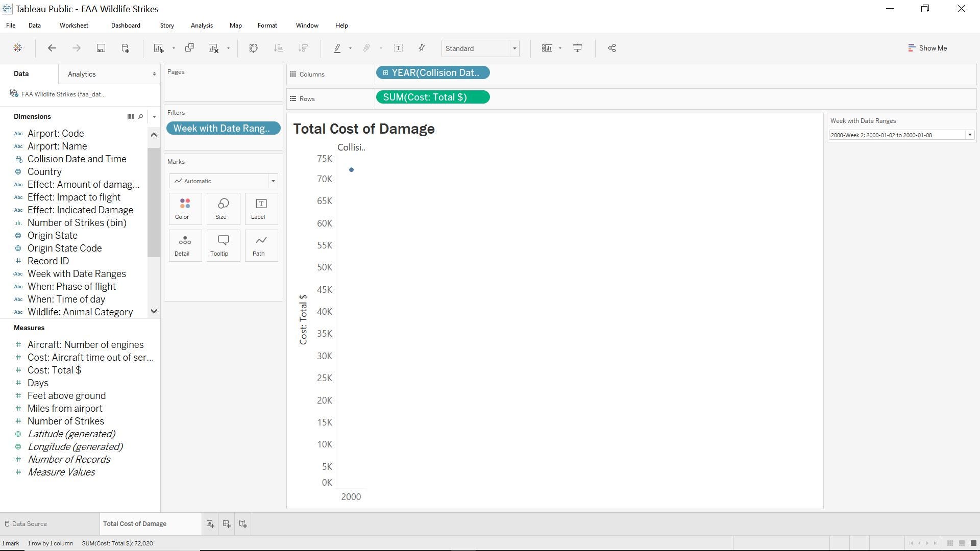
Task: Click the Redo forward arrow
Action: (77, 48)
